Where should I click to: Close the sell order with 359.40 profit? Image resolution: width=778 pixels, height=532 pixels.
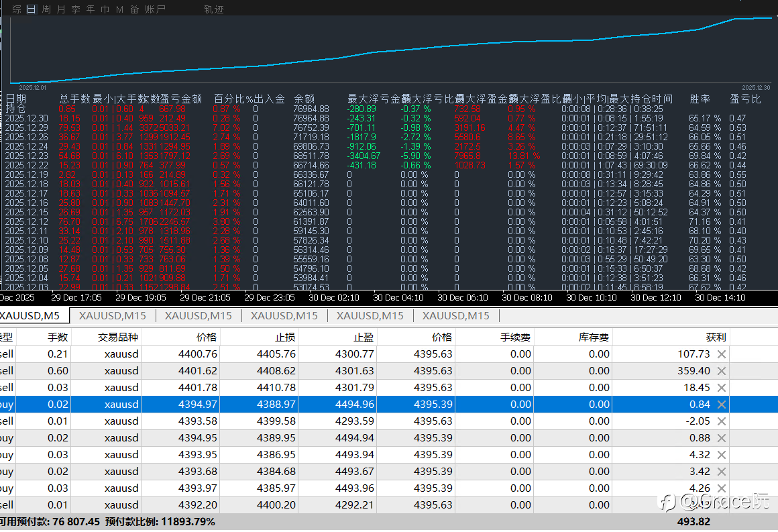pyautogui.click(x=722, y=371)
